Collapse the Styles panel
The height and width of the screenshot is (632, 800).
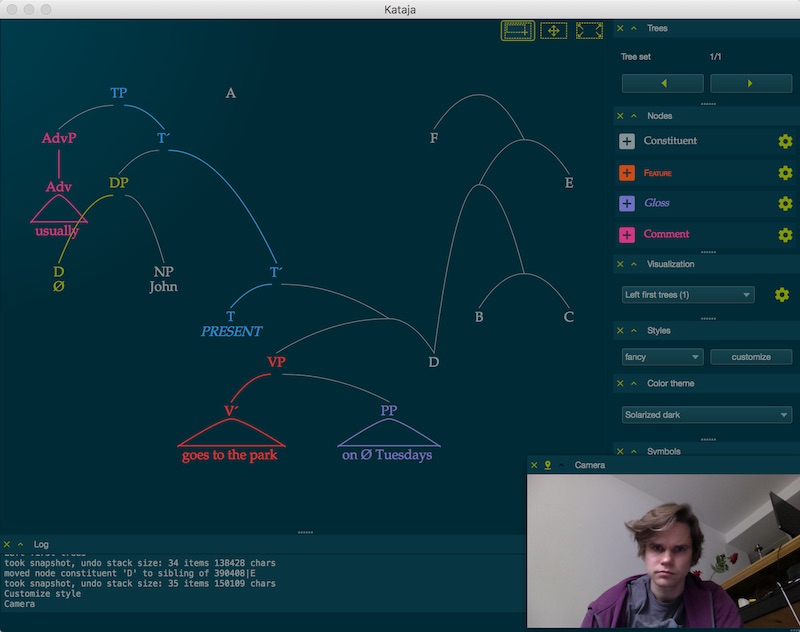coord(634,331)
